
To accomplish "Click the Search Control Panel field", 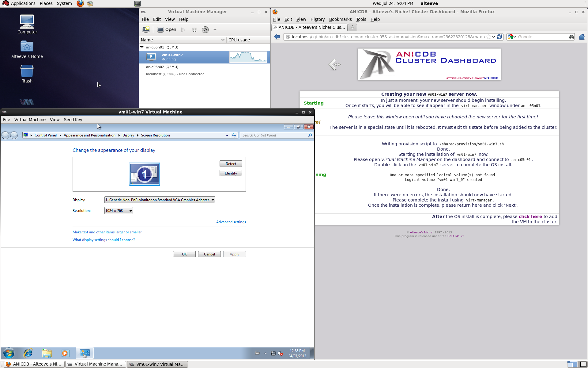I will click(274, 135).
